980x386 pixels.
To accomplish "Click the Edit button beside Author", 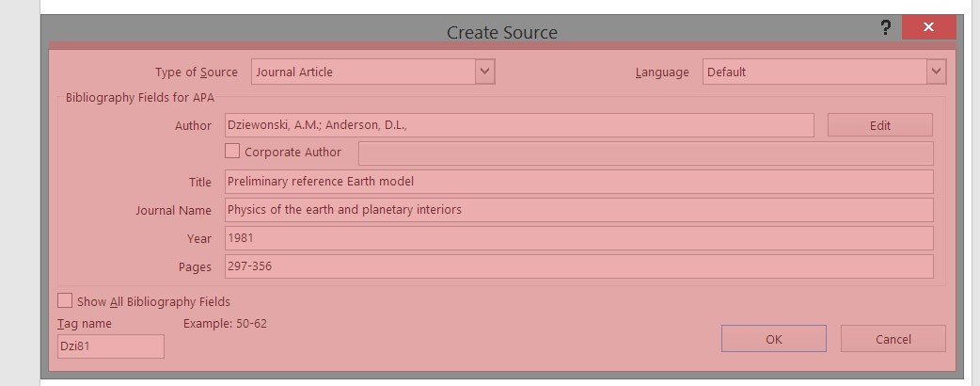I will 880,125.
